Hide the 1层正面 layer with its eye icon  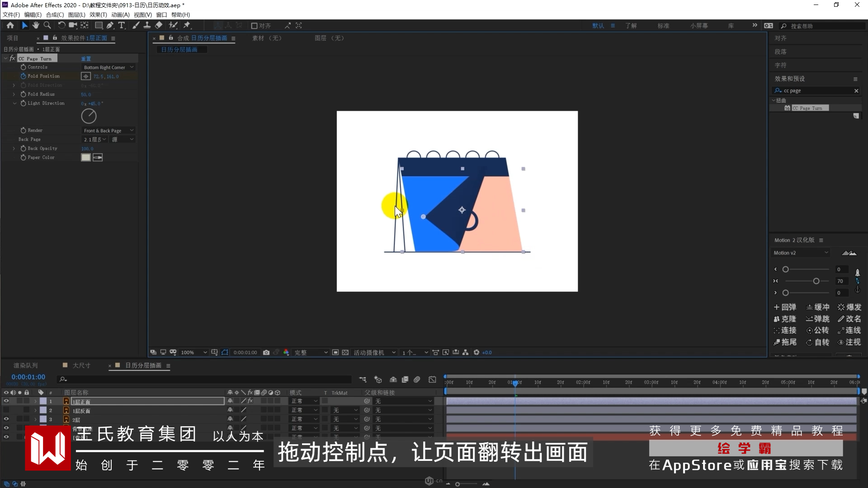(x=6, y=401)
